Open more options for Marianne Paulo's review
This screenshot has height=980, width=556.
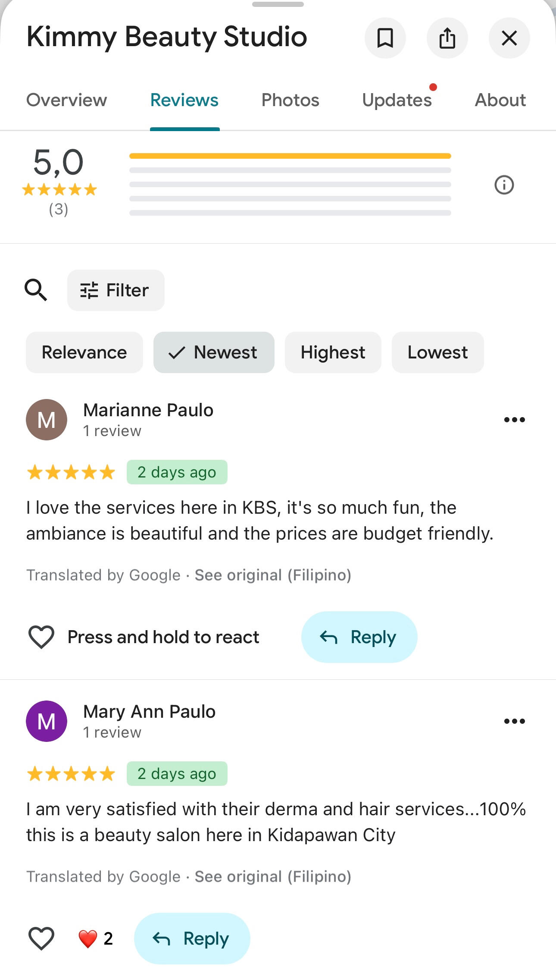514,420
